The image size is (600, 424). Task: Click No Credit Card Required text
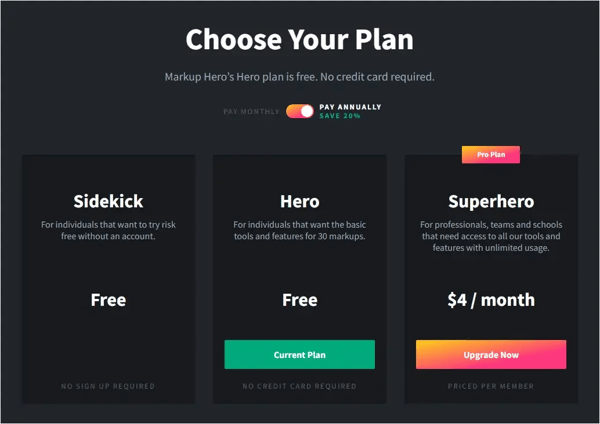click(300, 386)
